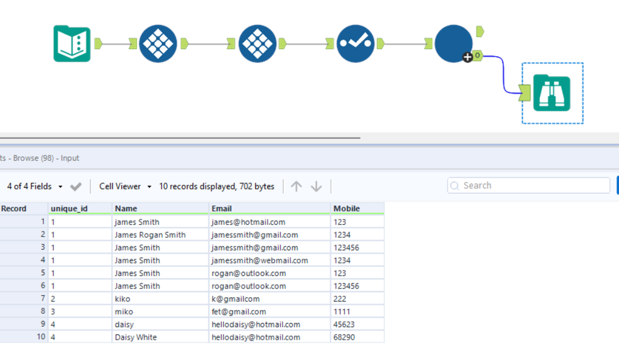Click the plus badge on blue circle tool
This screenshot has width=619, height=364.
point(467,57)
